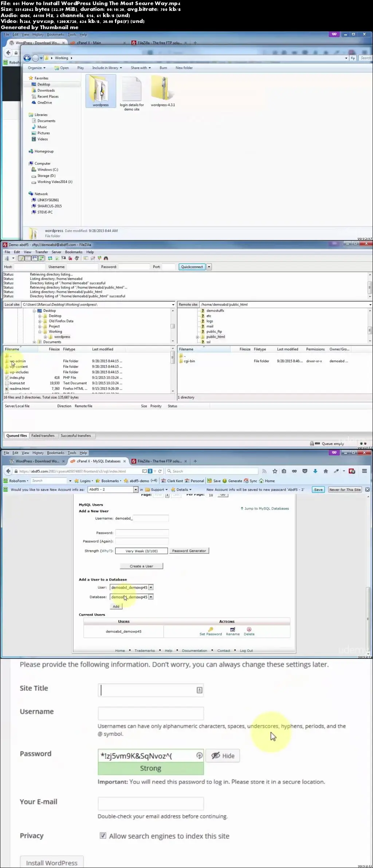Click FileZilla Host input field
This screenshot has height=868, width=373.
coord(29,267)
